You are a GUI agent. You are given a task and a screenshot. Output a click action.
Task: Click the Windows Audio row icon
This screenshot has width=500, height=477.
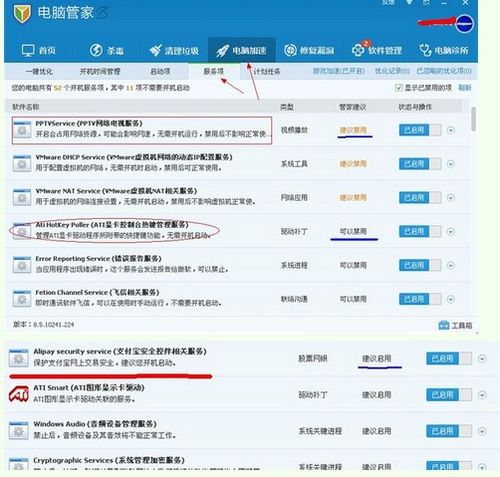(x=19, y=431)
